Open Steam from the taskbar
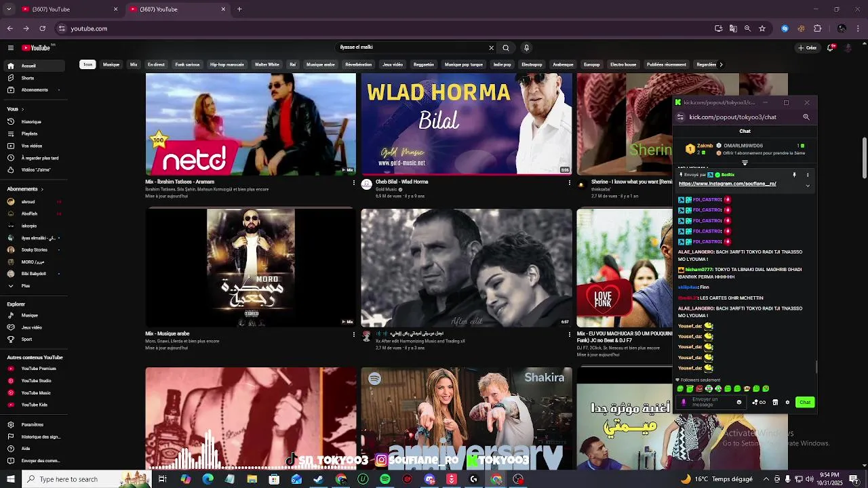The width and height of the screenshot is (868, 488). click(x=319, y=479)
